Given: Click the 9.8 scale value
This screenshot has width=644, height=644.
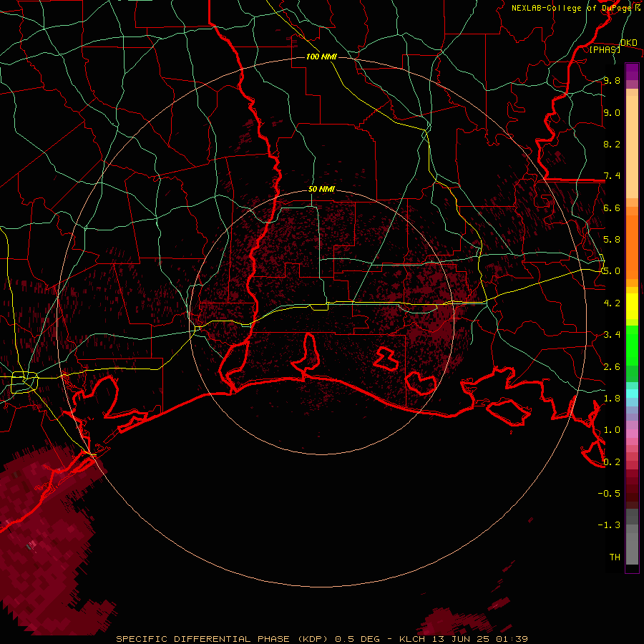Looking at the screenshot, I should pyautogui.click(x=612, y=80).
